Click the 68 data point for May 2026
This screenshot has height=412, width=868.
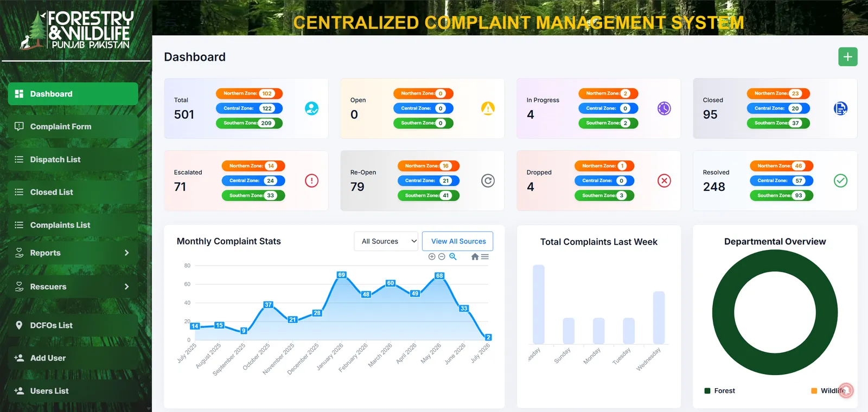click(x=439, y=276)
